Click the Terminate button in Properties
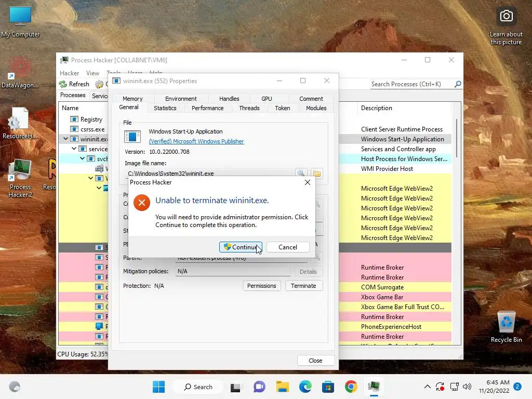The height and width of the screenshot is (399, 532). click(x=303, y=286)
